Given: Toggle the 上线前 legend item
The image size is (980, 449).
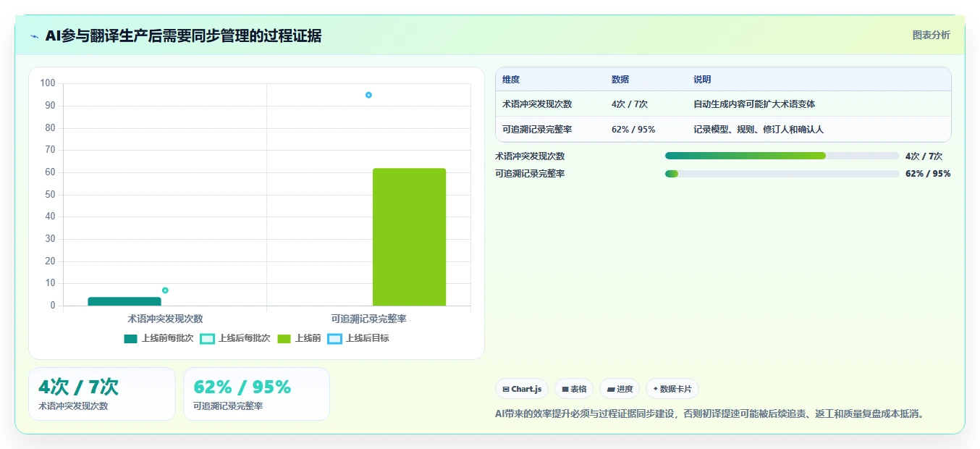Looking at the screenshot, I should [299, 338].
